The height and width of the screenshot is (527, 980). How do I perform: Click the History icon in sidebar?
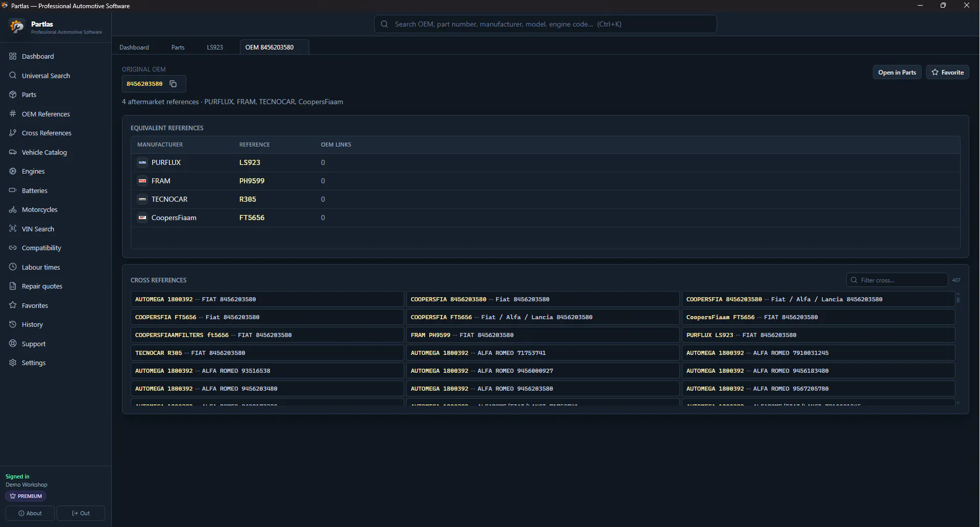[13, 324]
